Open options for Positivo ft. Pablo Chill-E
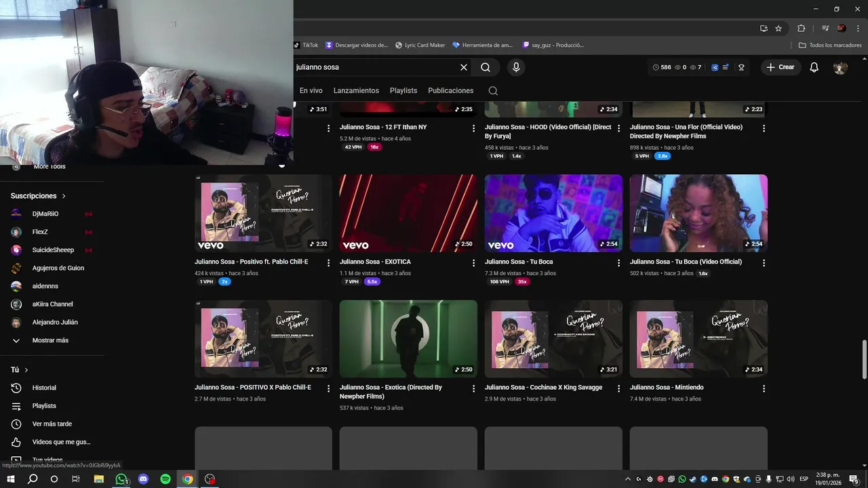 329,263
